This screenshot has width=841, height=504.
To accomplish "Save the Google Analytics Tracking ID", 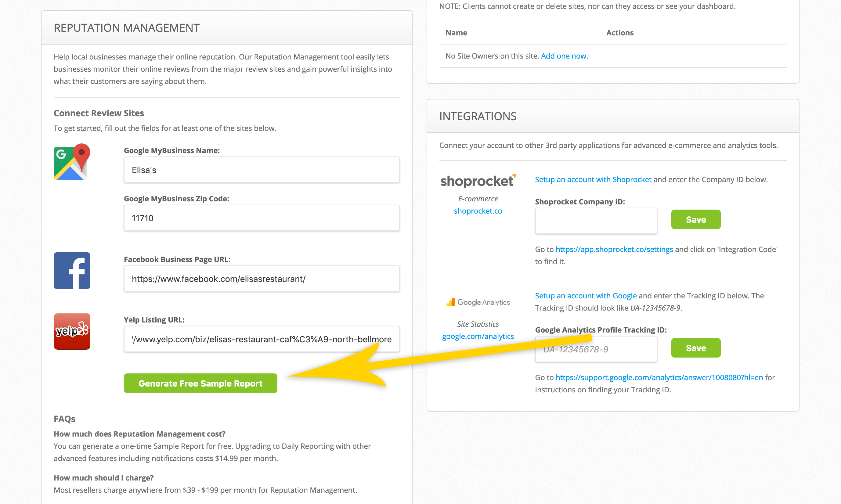I will (x=696, y=348).
